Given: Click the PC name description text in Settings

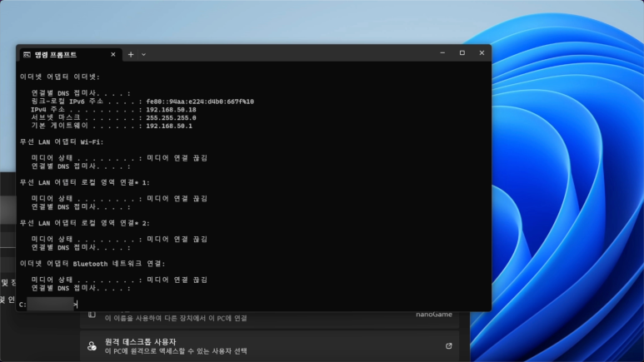Looking at the screenshot, I should coord(176,318).
